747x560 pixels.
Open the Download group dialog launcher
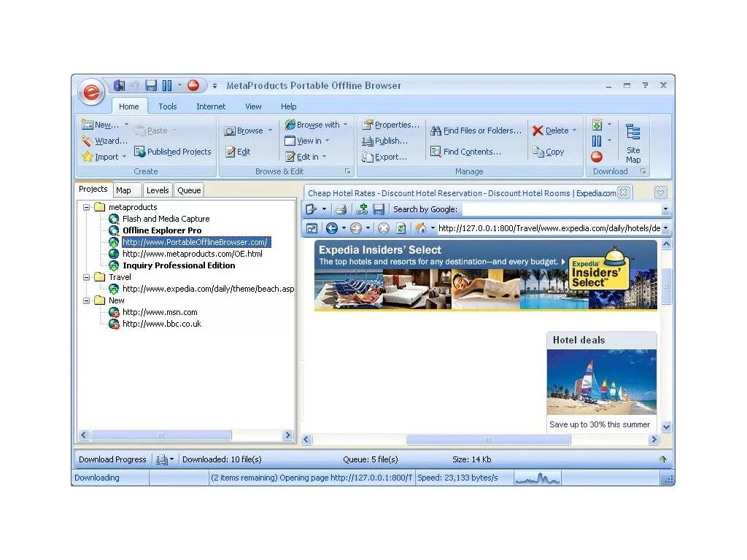coord(643,171)
